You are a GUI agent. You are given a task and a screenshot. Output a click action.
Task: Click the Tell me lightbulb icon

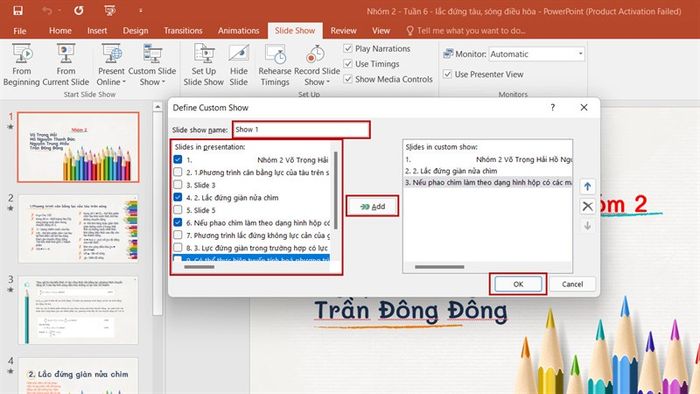point(410,30)
